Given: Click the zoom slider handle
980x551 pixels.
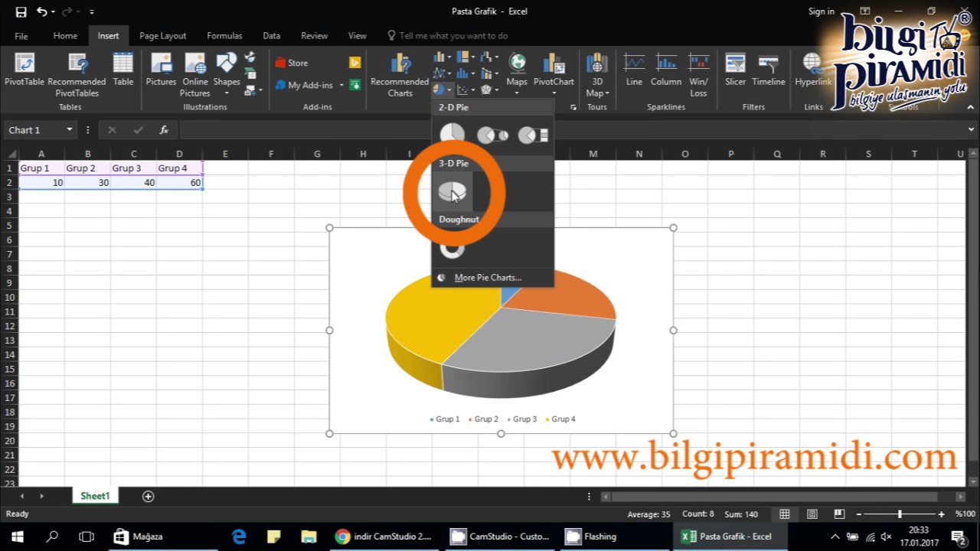Looking at the screenshot, I should pos(900,514).
